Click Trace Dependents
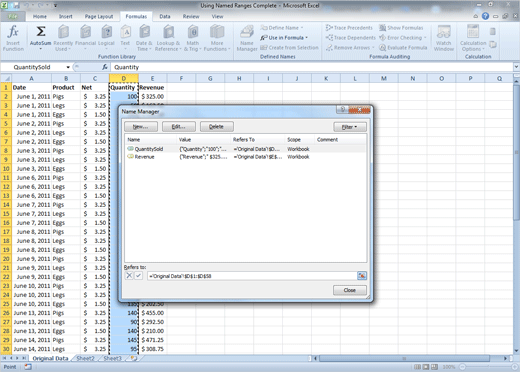This screenshot has width=520, height=372. tap(351, 38)
